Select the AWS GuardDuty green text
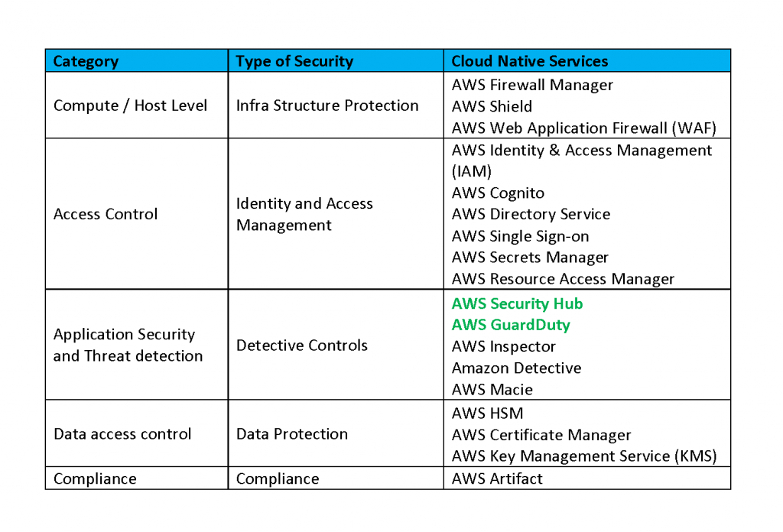783x532 pixels. point(511,325)
